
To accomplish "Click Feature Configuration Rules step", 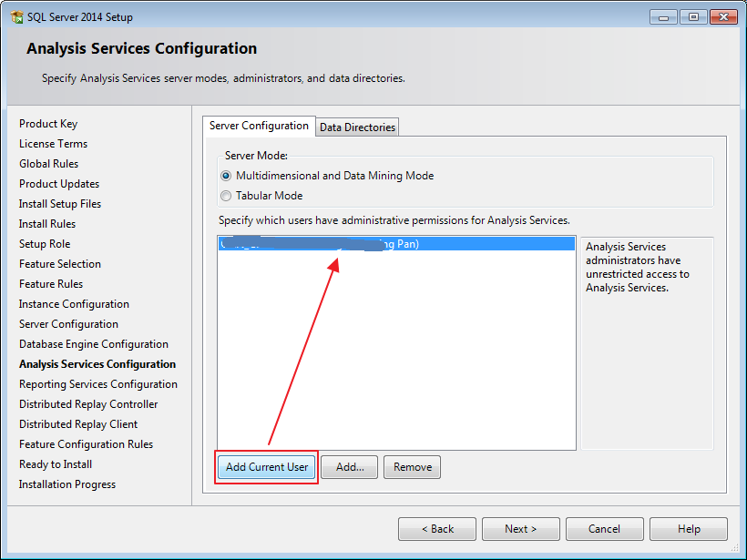I will coord(87,444).
